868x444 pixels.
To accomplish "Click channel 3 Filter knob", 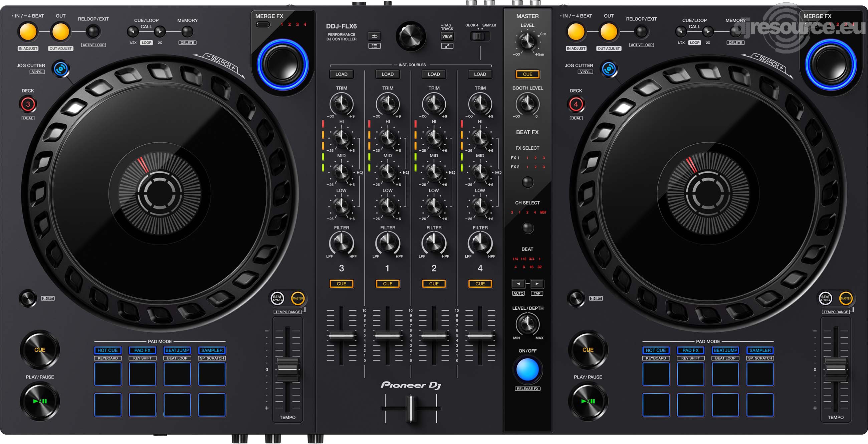I will pos(341,243).
